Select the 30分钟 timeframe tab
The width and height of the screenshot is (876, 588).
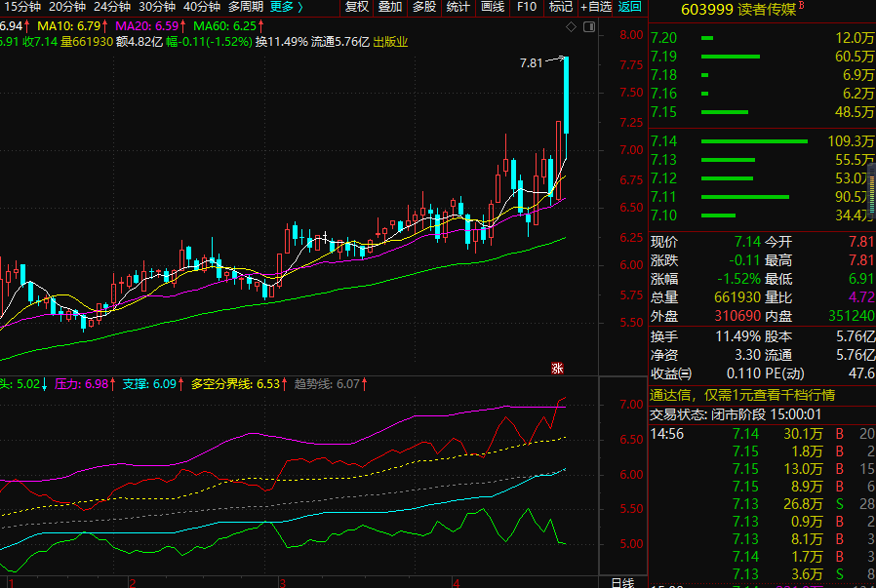(156, 7)
